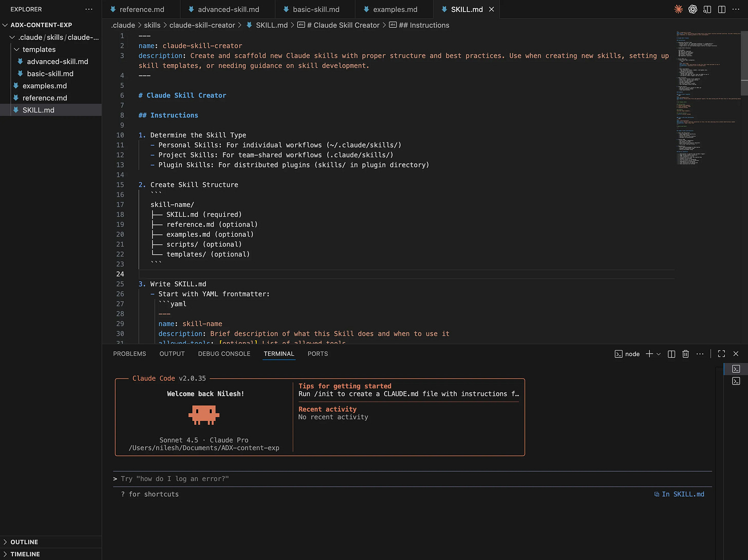The image size is (748, 560).
Task: Switch to the reference.md tab
Action: point(141,9)
